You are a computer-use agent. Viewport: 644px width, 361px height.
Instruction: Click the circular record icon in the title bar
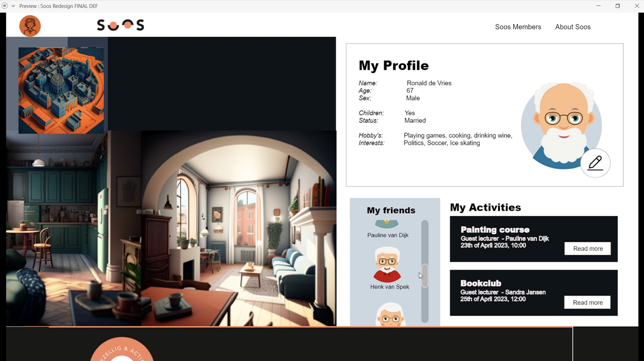coord(5,6)
